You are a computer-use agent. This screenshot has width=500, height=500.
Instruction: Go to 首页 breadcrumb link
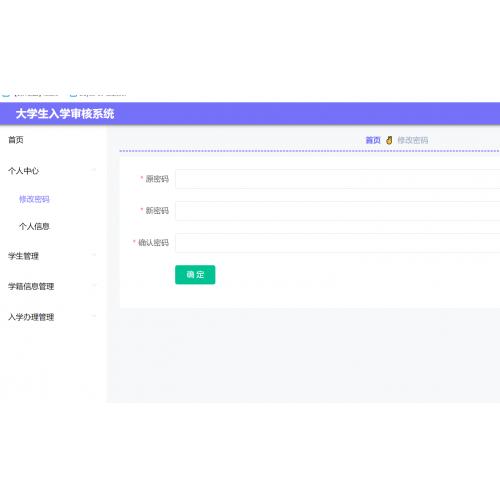[x=373, y=140]
